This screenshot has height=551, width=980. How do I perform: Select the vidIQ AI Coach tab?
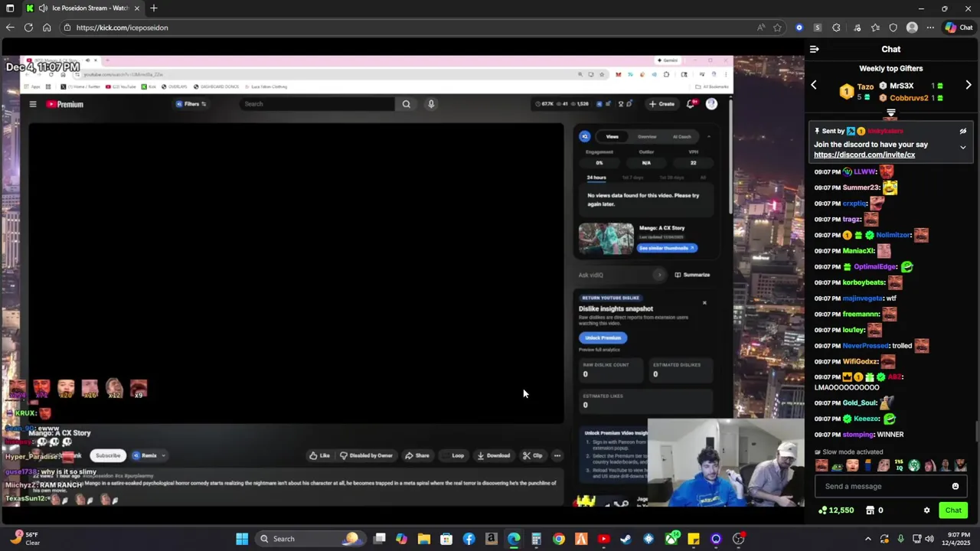click(681, 136)
